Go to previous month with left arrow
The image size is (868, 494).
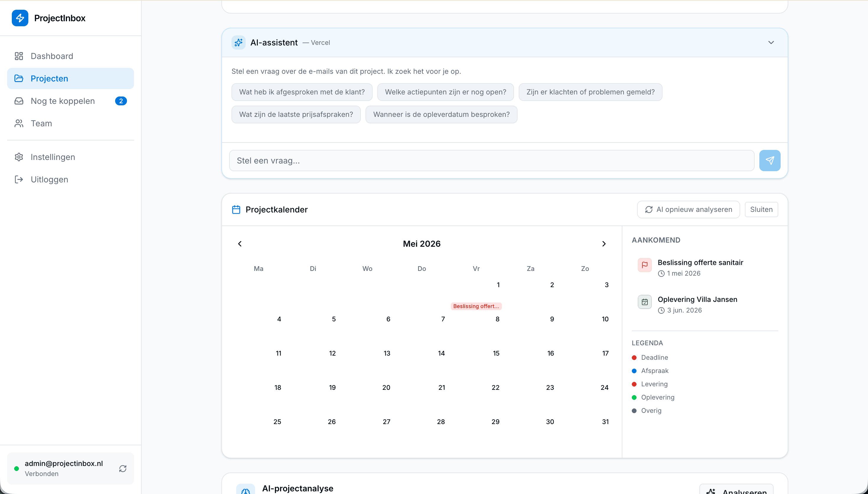(x=240, y=244)
